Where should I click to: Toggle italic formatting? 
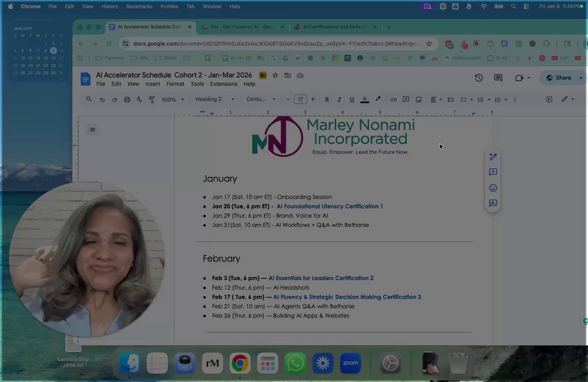point(339,99)
